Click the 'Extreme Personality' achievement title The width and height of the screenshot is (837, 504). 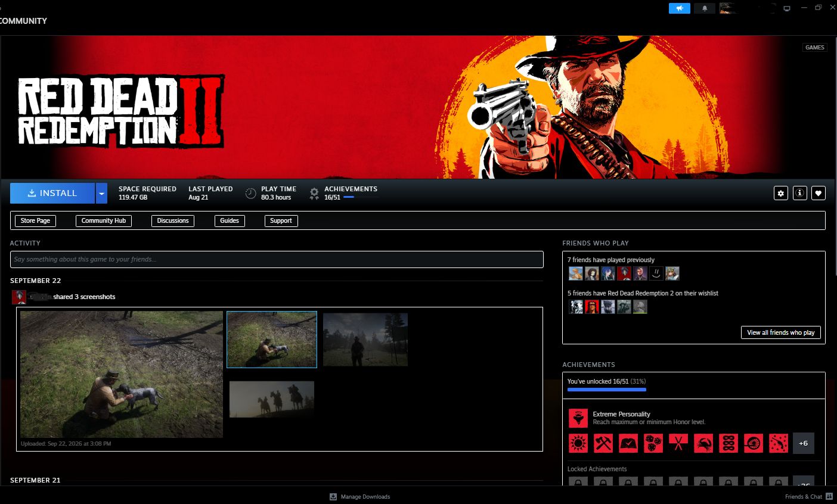(x=621, y=414)
